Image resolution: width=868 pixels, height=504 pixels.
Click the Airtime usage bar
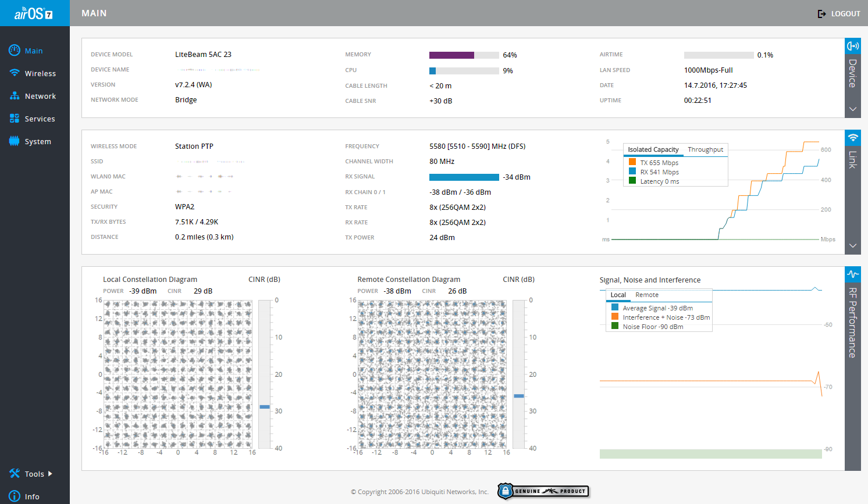719,55
